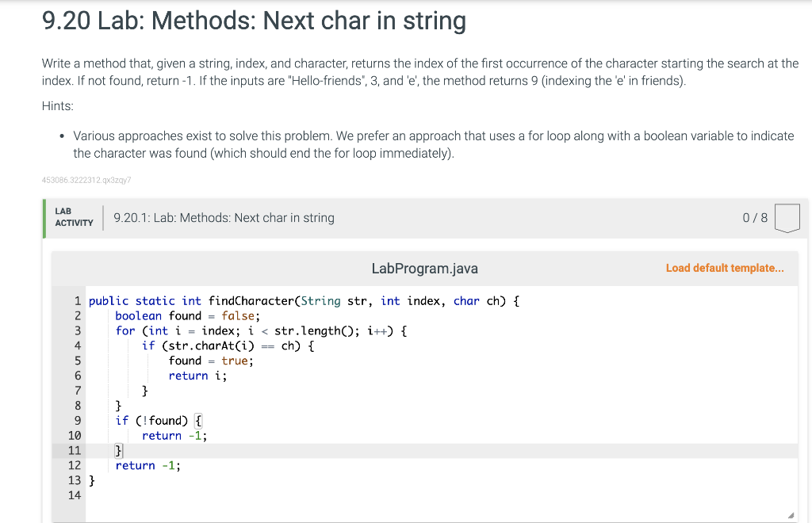
Task: Click the for loop line with str.length()
Action: 261,331
